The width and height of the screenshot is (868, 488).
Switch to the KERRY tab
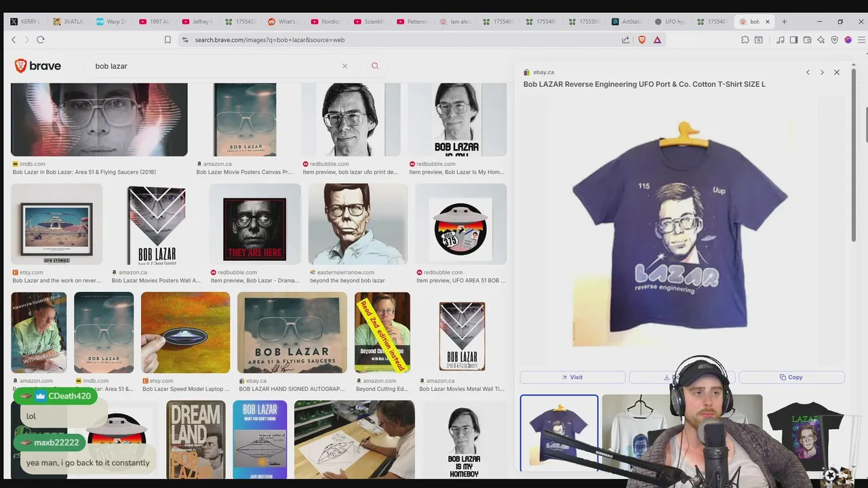(24, 22)
